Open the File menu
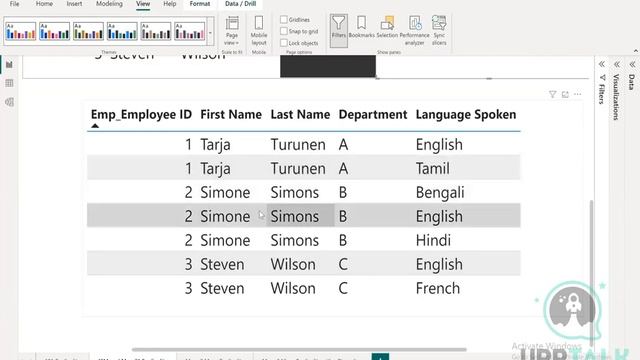The image size is (640, 360). (x=14, y=4)
